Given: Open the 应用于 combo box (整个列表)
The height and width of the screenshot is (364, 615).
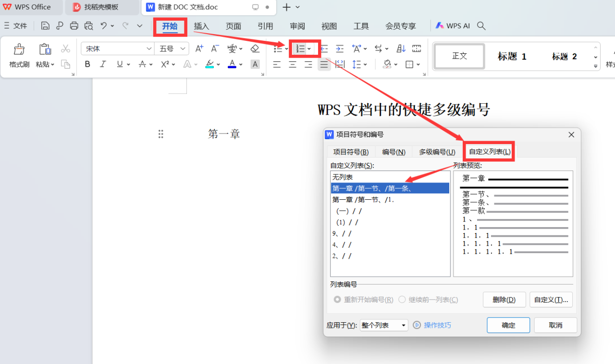Looking at the screenshot, I should click(384, 325).
